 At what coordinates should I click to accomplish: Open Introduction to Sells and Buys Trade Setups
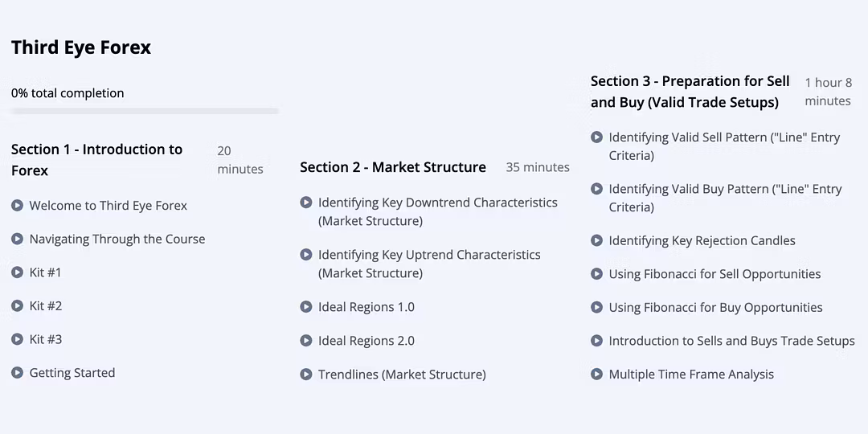click(x=731, y=341)
